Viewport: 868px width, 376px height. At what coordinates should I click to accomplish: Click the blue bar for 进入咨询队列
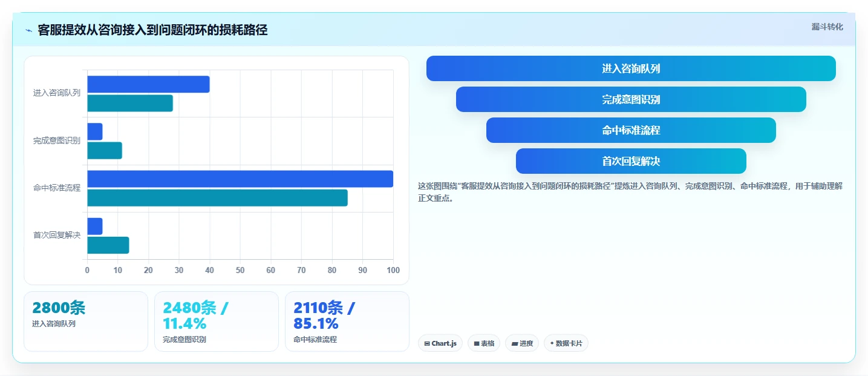148,84
